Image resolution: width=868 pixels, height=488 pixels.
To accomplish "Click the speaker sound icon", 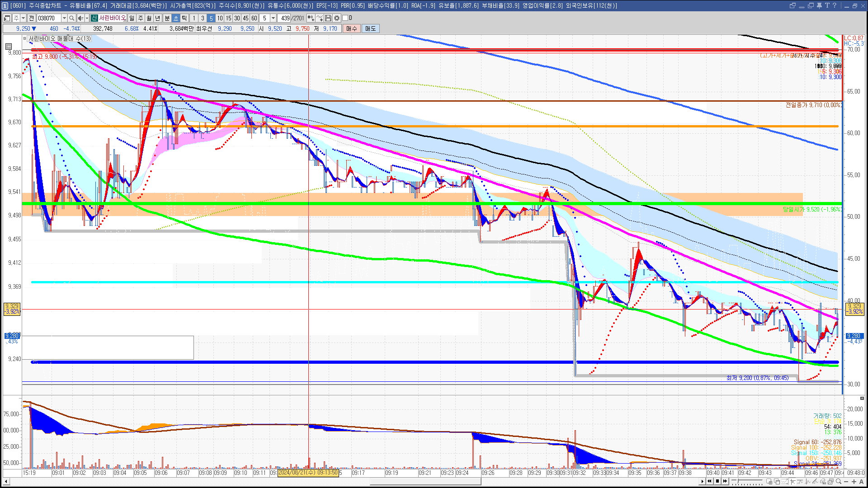I will pos(80,18).
